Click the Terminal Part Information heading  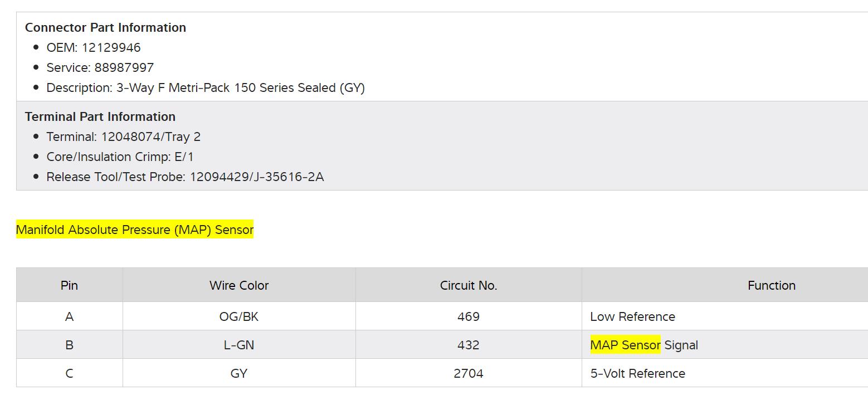[x=100, y=117]
